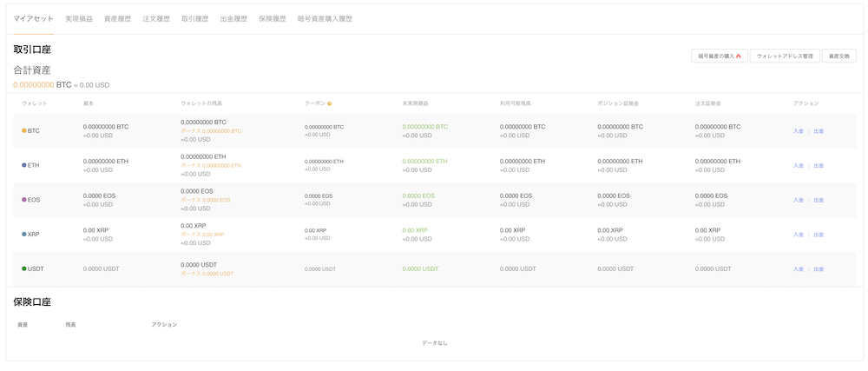Click the XRP wallet coin icon
Viewport: 868px width, 371px height.
point(24,235)
